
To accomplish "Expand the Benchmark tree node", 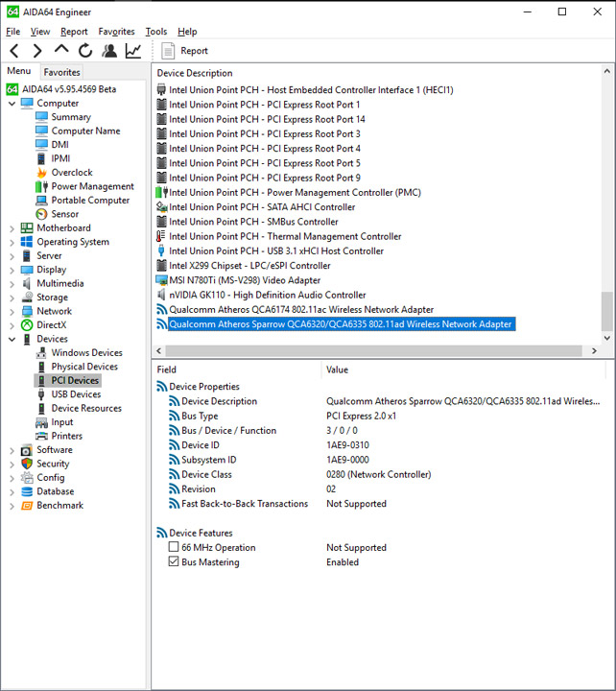I will 12,506.
